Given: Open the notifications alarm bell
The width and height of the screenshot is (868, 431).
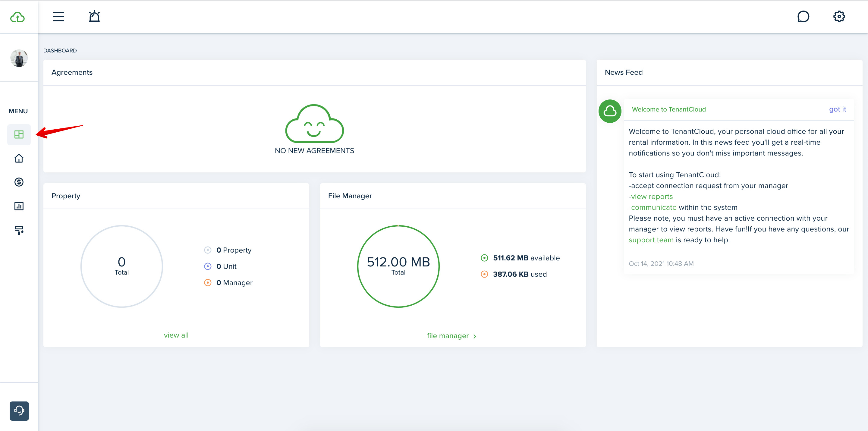Looking at the screenshot, I should point(94,16).
